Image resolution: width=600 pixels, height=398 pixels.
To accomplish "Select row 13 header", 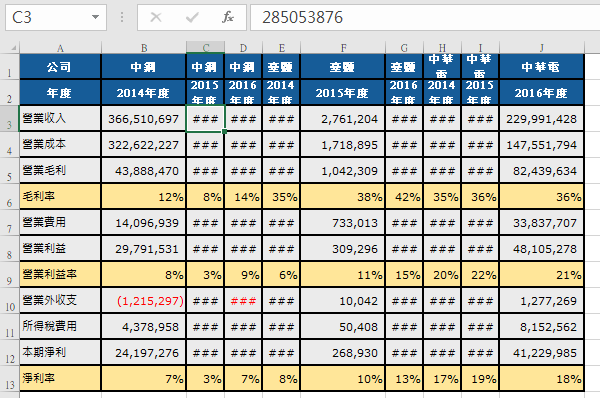I will pos(10,378).
